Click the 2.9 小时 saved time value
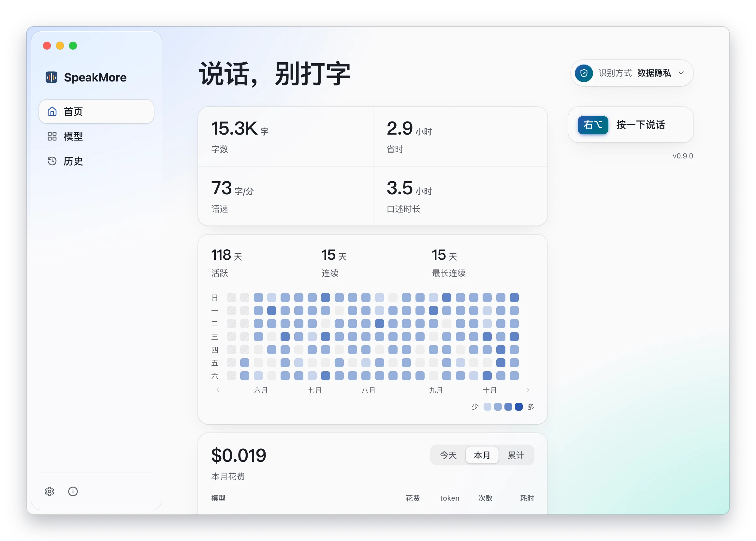This screenshot has width=756, height=541. (x=409, y=129)
